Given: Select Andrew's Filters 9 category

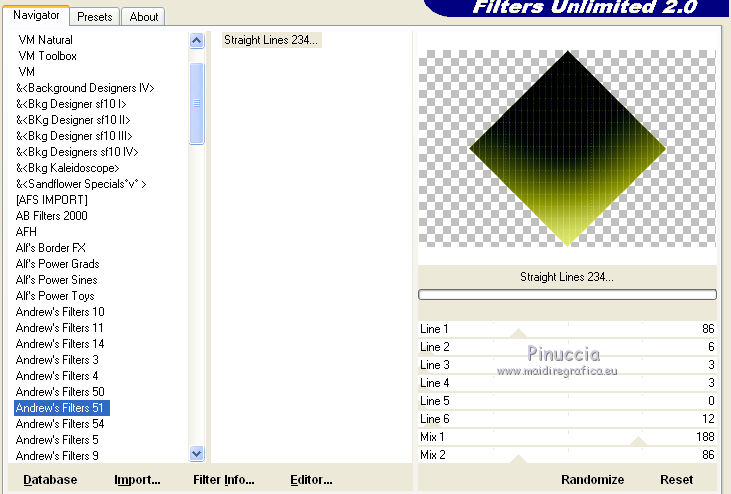Looking at the screenshot, I should coord(57,456).
